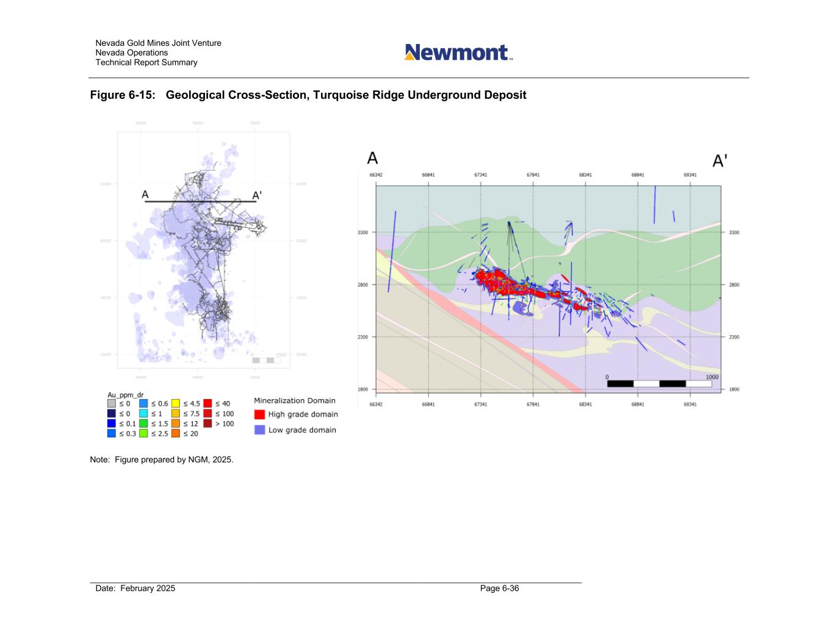Click the A' label on cross-section

720,161
